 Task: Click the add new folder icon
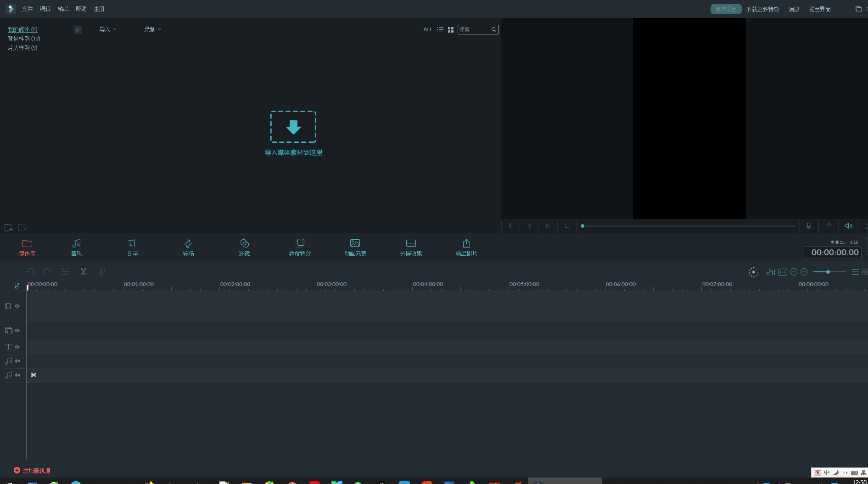pyautogui.click(x=8, y=228)
